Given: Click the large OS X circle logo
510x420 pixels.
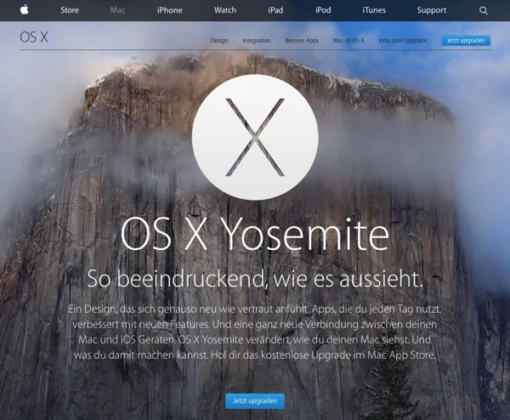Looking at the screenshot, I should click(x=255, y=137).
